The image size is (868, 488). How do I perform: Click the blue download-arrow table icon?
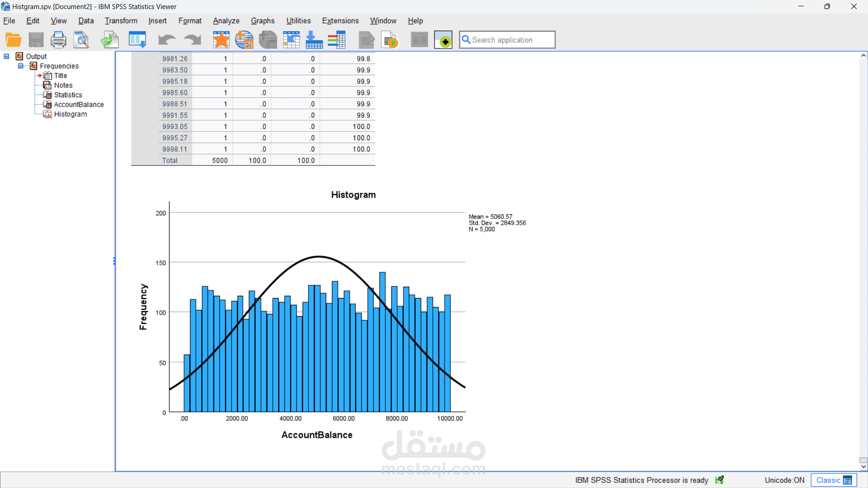[314, 40]
